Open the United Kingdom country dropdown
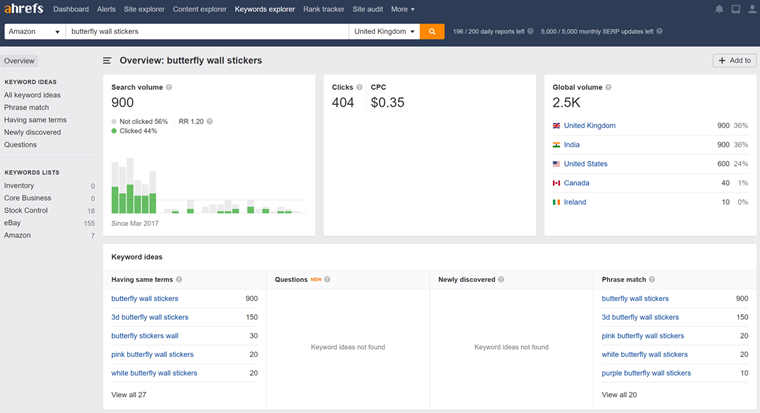Image resolution: width=760 pixels, height=413 pixels. click(x=384, y=32)
